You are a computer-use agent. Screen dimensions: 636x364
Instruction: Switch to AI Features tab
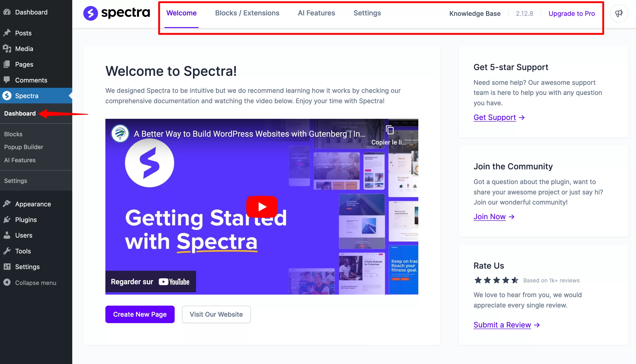click(316, 13)
